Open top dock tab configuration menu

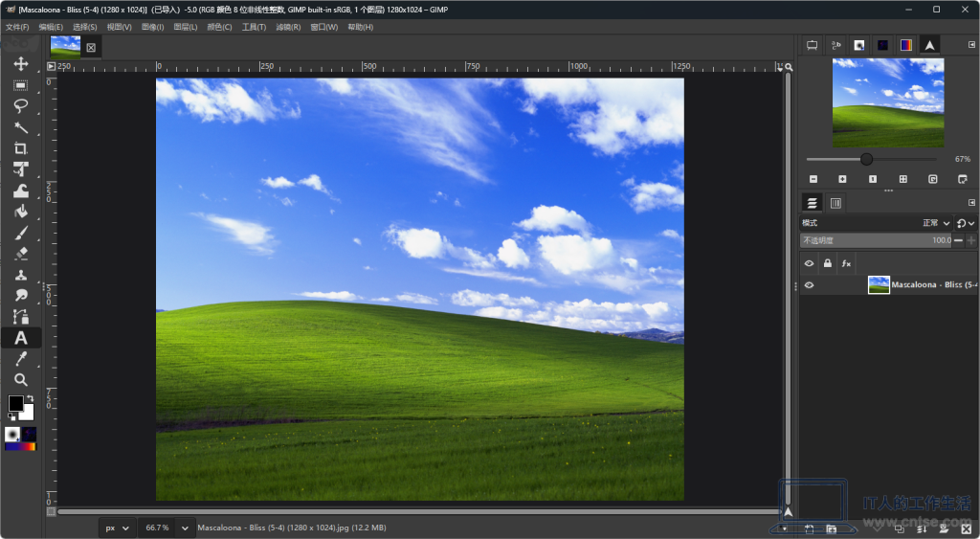tap(971, 44)
